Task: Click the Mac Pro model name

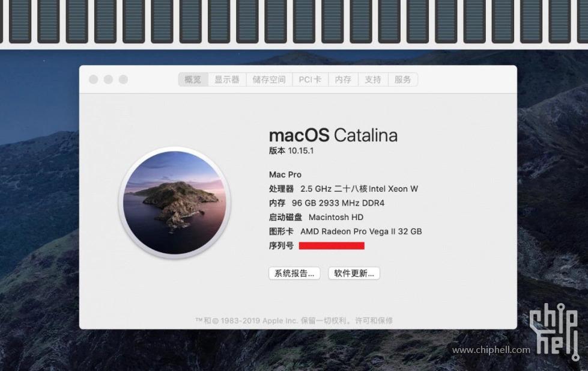Action: (285, 174)
